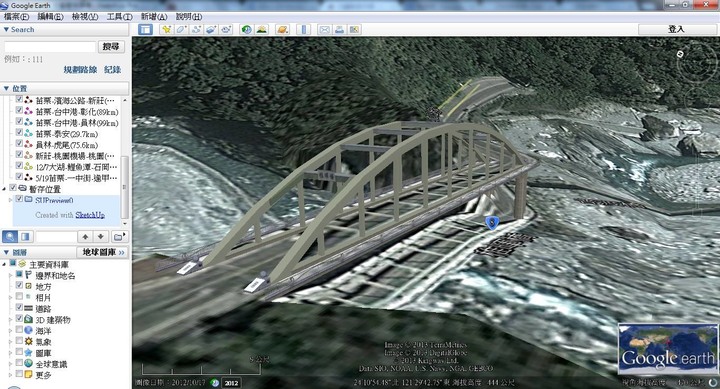
Task: Disable the 道路 layer checkbox
Action: point(19,307)
